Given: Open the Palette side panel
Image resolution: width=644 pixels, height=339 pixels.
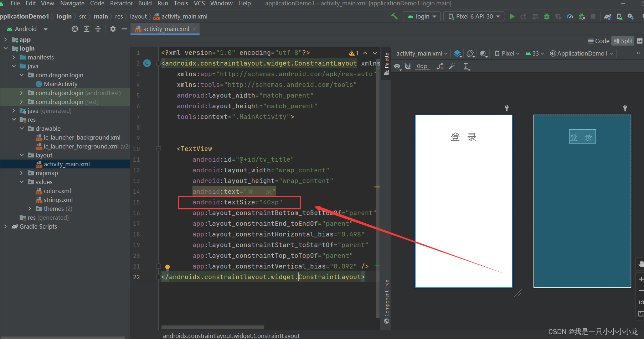Looking at the screenshot, I should tap(386, 64).
